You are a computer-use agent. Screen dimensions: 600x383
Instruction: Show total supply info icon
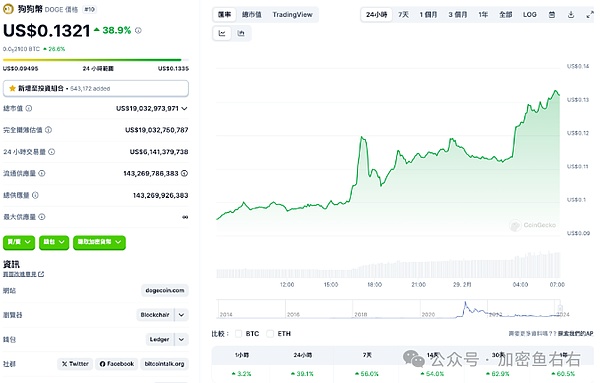coord(35,195)
